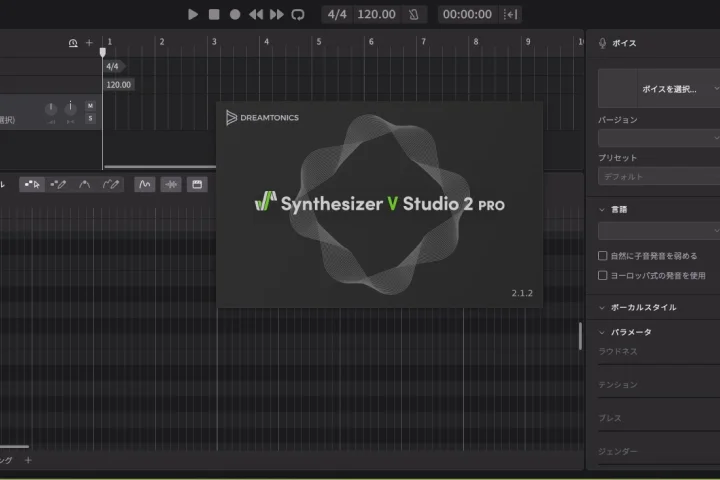Viewport: 720px width, 480px height.
Task: Toggle loop playback icon
Action: click(297, 14)
